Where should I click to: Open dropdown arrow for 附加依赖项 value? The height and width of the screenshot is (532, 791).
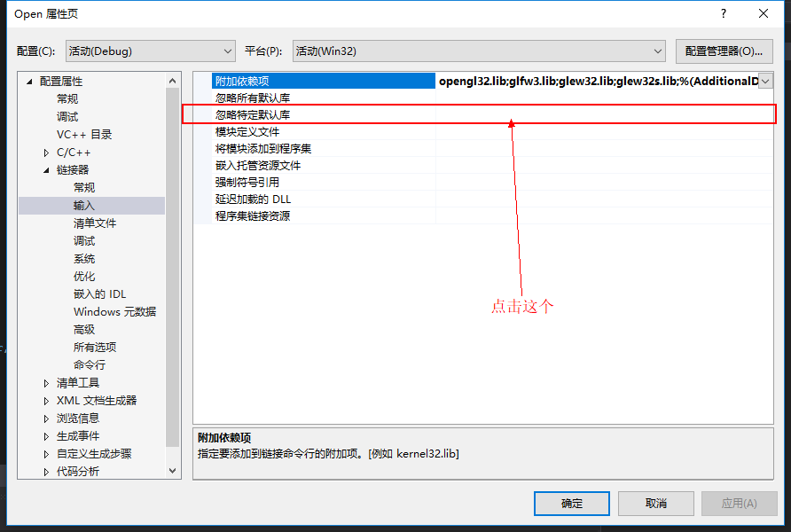tap(765, 82)
